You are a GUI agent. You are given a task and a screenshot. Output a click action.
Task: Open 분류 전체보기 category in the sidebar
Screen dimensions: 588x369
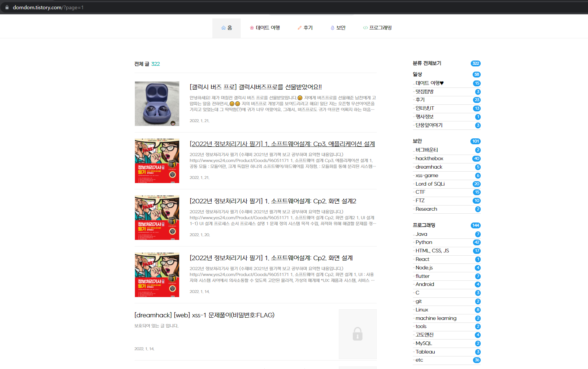[x=427, y=63]
